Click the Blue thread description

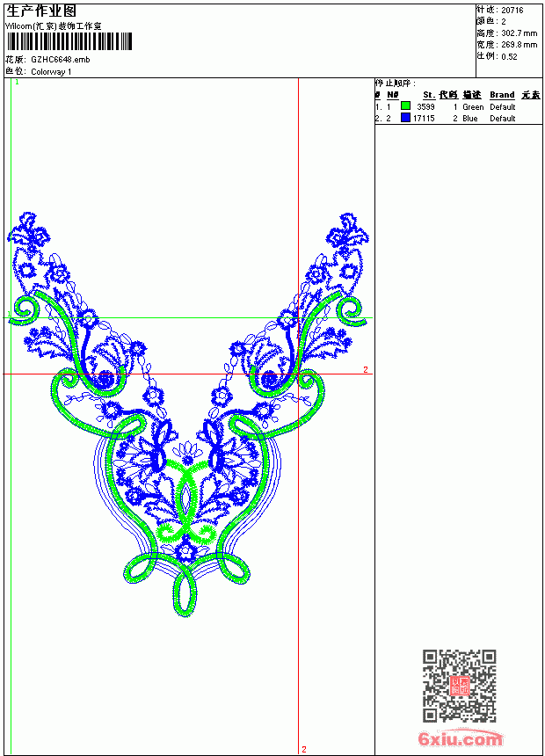coord(469,118)
